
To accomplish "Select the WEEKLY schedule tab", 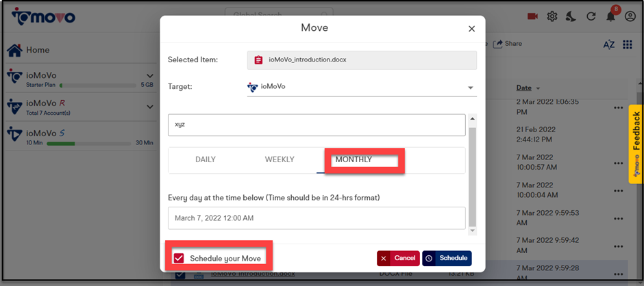I will point(280,159).
